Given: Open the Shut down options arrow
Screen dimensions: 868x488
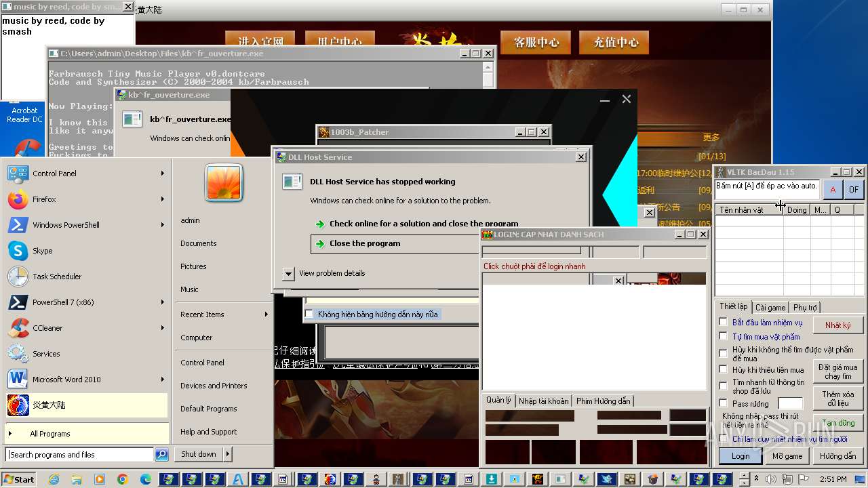Looking at the screenshot, I should coord(228,454).
